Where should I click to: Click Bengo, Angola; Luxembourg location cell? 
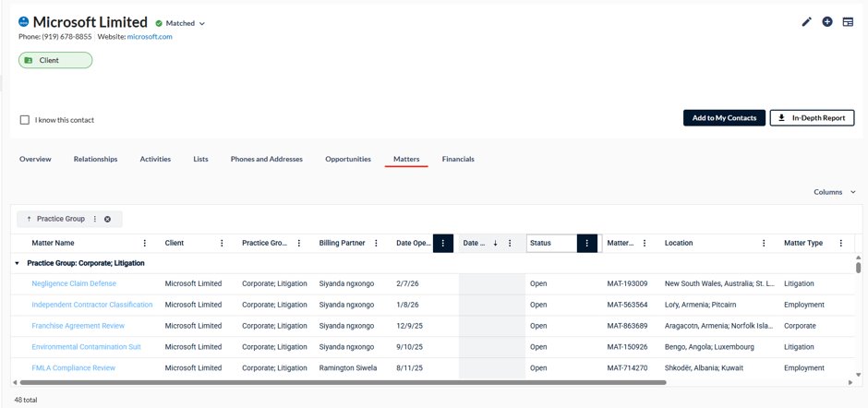coord(709,346)
